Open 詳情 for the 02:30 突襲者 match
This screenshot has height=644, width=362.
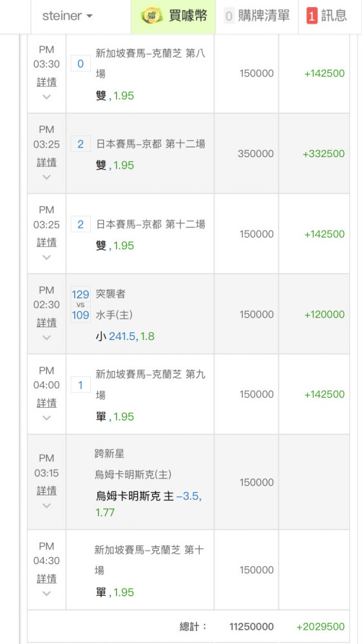pyautogui.click(x=46, y=323)
